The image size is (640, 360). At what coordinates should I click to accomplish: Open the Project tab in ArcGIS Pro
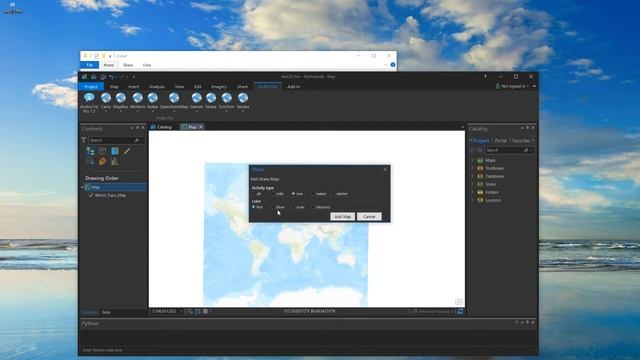pyautogui.click(x=91, y=87)
